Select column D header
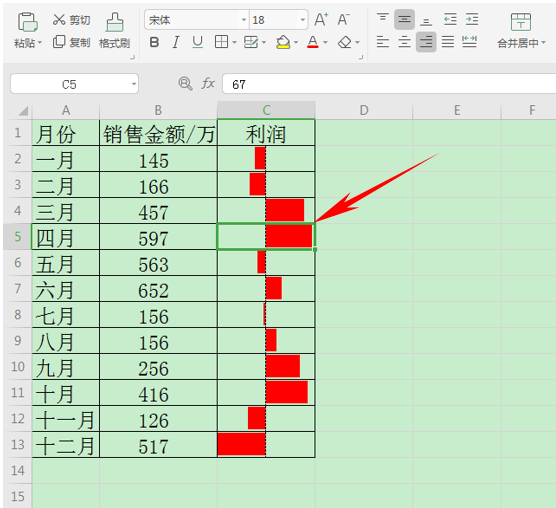556x508 pixels. pos(364,110)
